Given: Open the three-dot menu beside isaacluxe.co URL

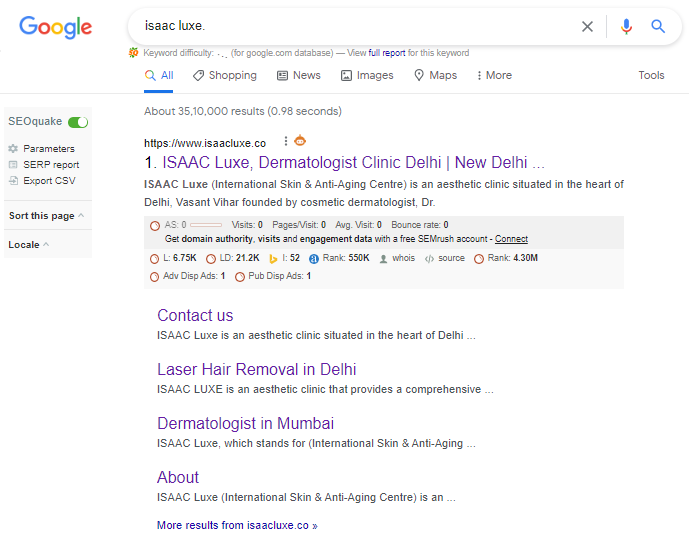Looking at the screenshot, I should (286, 141).
